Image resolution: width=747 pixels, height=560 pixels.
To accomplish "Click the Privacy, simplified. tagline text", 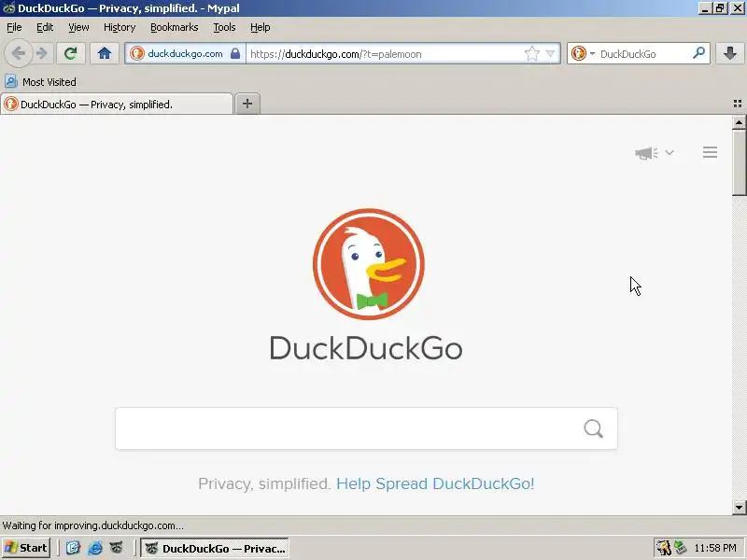I will coord(264,483).
